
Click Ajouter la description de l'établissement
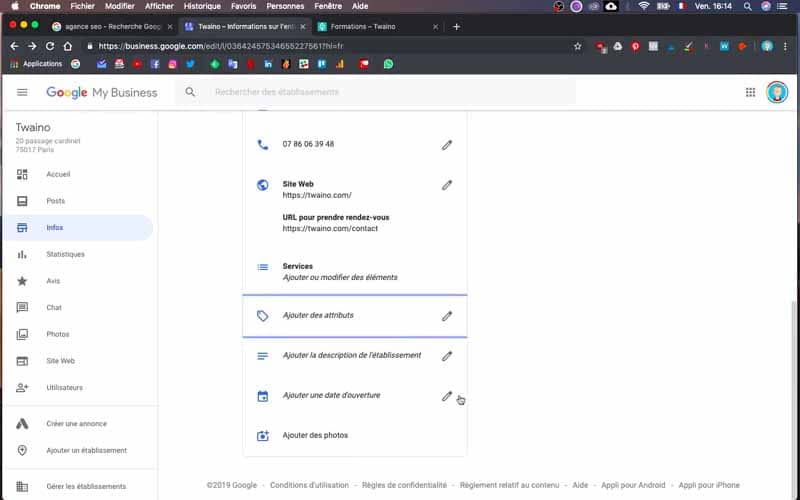(x=352, y=355)
